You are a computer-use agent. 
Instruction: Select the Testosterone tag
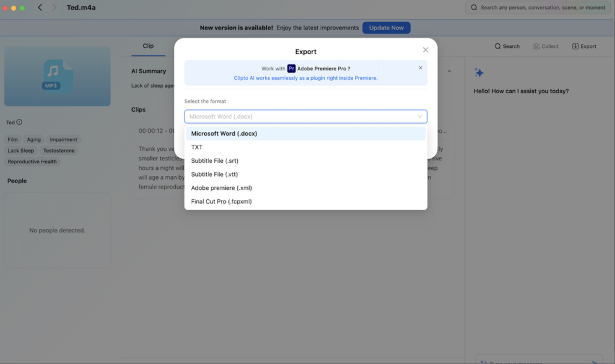tap(59, 151)
